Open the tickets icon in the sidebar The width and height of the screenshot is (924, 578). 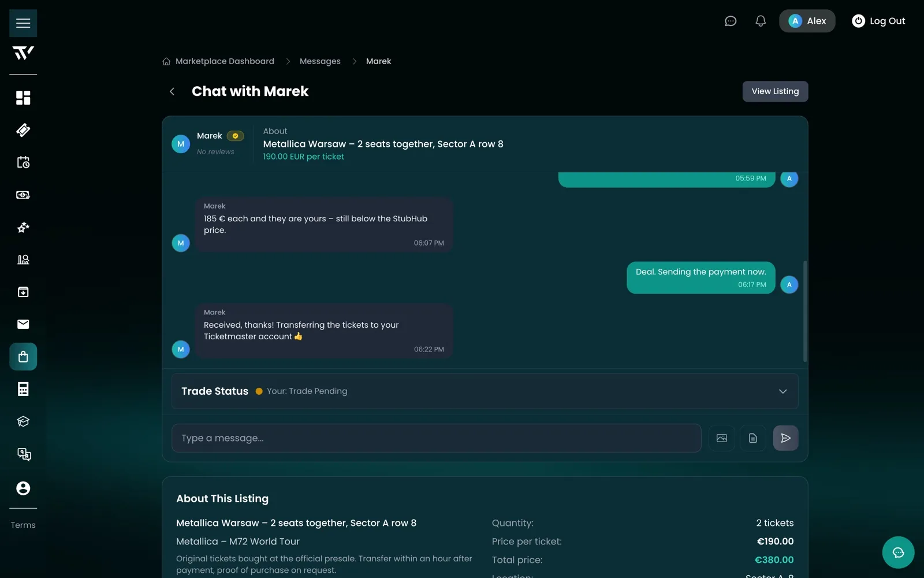pos(23,130)
